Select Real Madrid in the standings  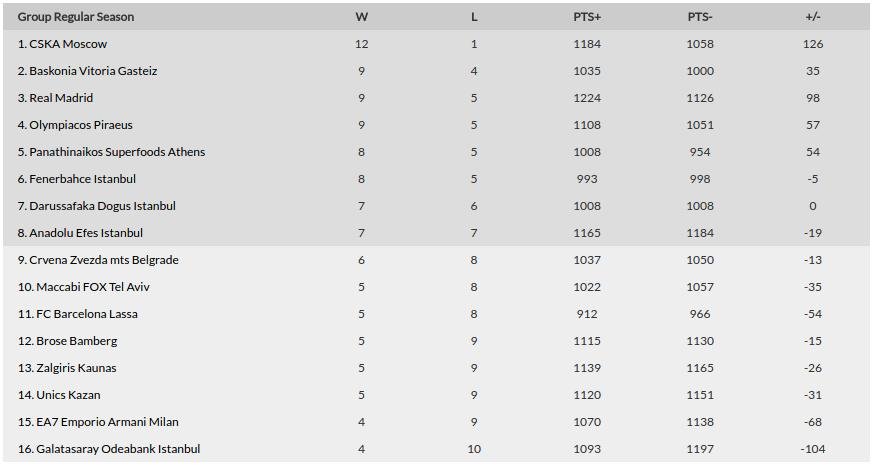click(61, 98)
